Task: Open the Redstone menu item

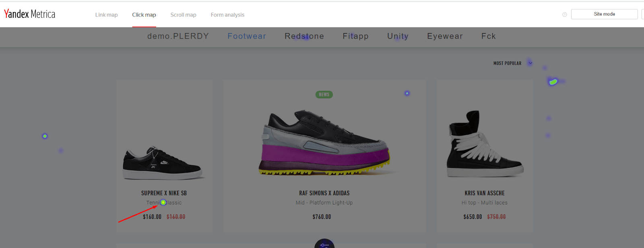Action: click(x=304, y=36)
